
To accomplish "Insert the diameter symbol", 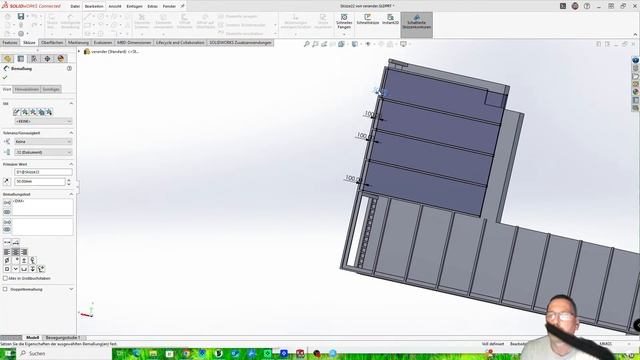I will click(7, 260).
